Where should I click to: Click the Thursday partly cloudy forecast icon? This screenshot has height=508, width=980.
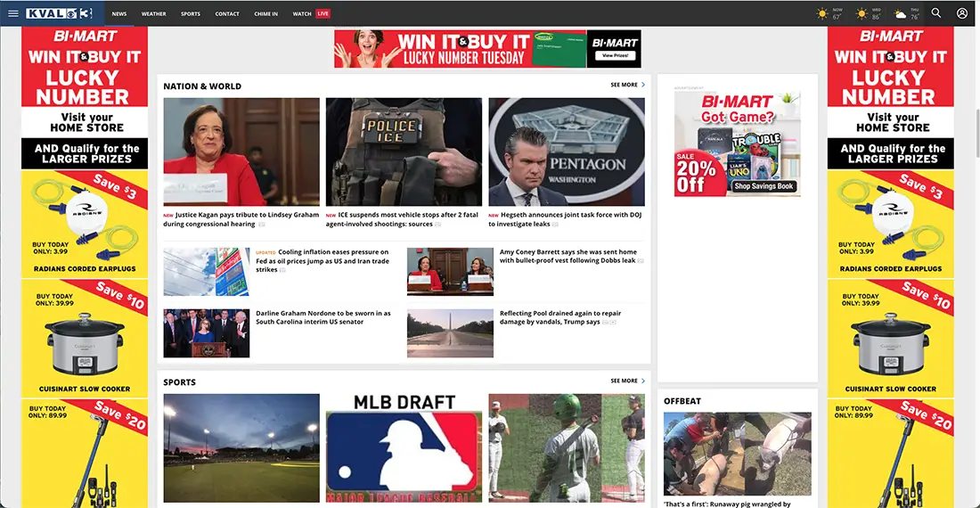900,13
